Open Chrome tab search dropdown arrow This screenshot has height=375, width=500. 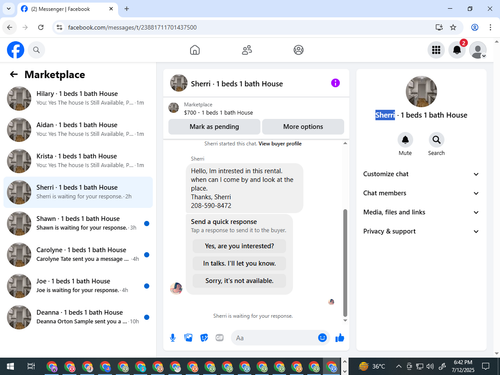(x=9, y=9)
